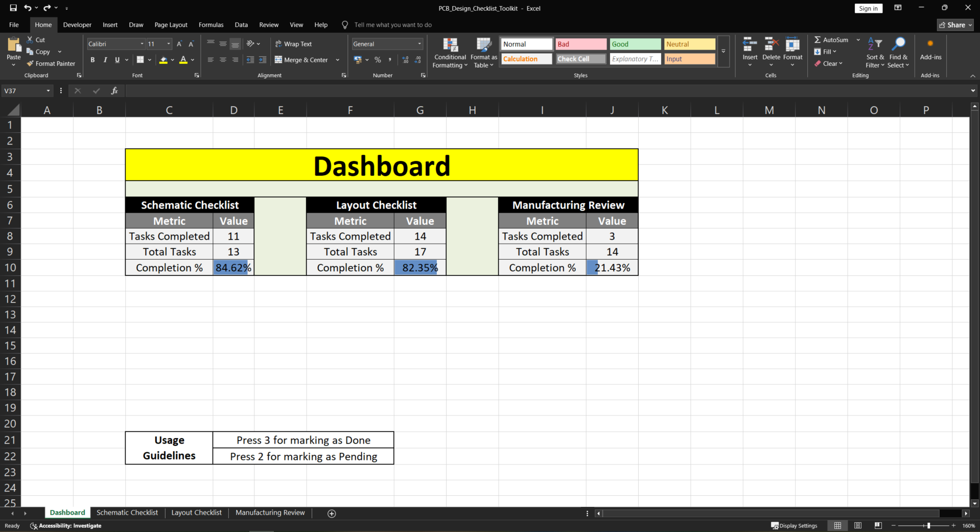
Task: Open the Calibri font name dropdown
Action: [x=142, y=44]
